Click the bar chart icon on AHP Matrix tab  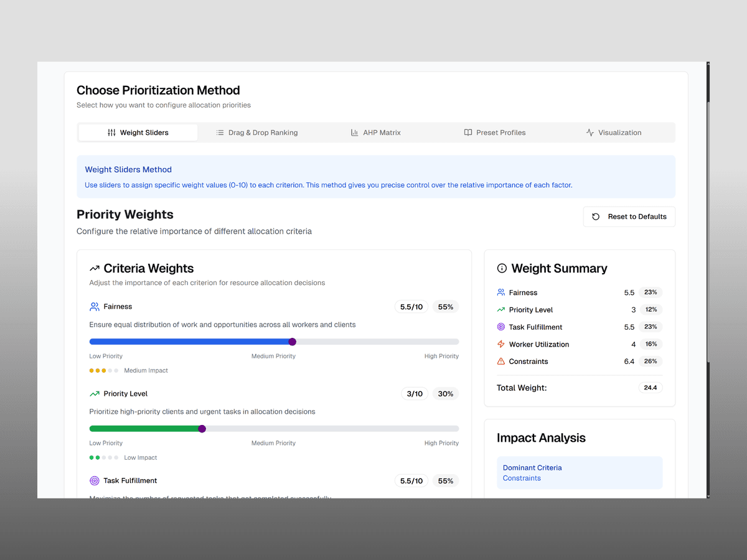354,133
